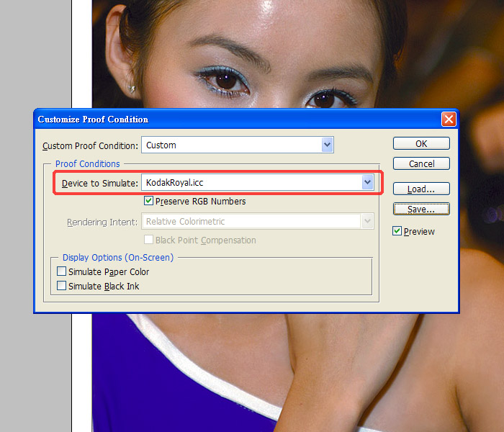The height and width of the screenshot is (432, 504).
Task: Click the gray pasteboard left of the photo
Action: (x=36, y=58)
